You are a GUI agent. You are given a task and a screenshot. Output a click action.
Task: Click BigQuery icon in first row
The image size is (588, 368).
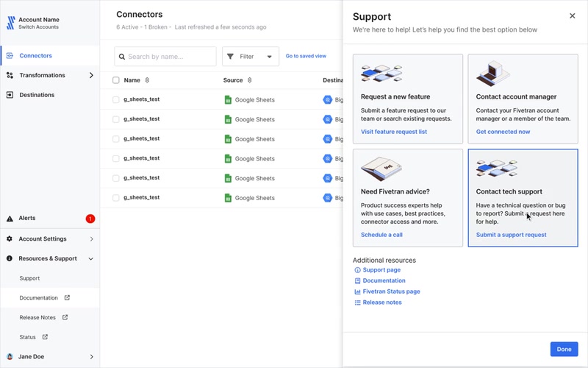point(327,100)
